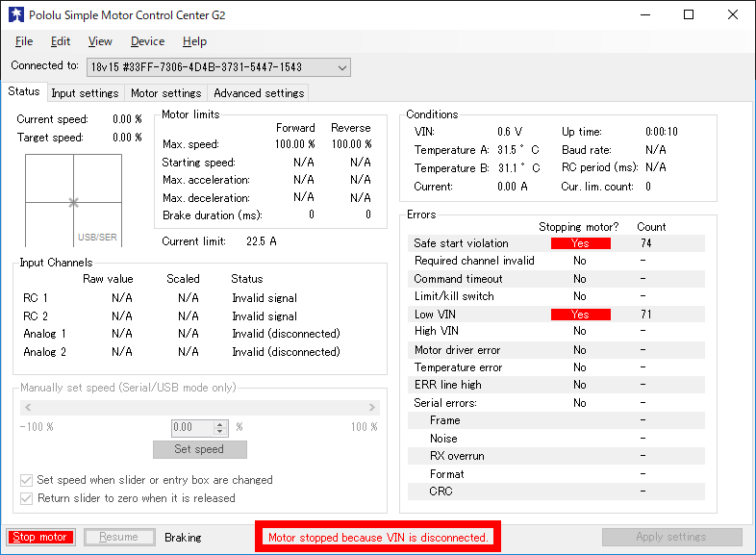
Task: Open the File menu
Action: [24, 41]
